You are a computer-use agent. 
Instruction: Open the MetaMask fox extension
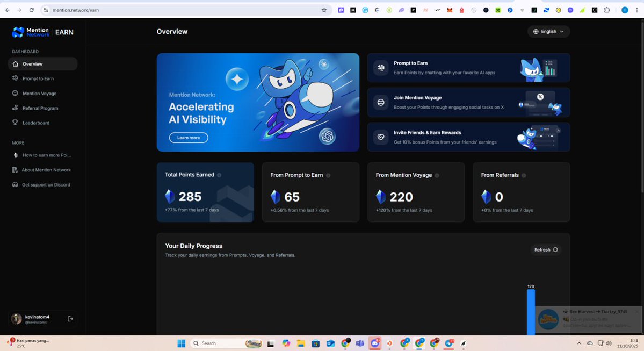pyautogui.click(x=450, y=10)
